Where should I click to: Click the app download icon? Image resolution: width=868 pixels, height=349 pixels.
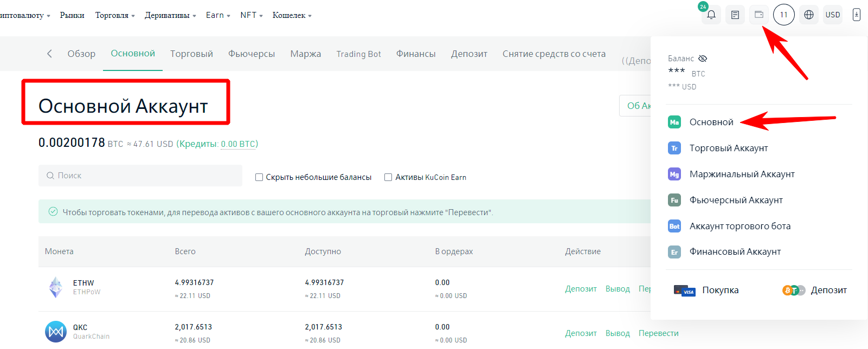(x=856, y=15)
